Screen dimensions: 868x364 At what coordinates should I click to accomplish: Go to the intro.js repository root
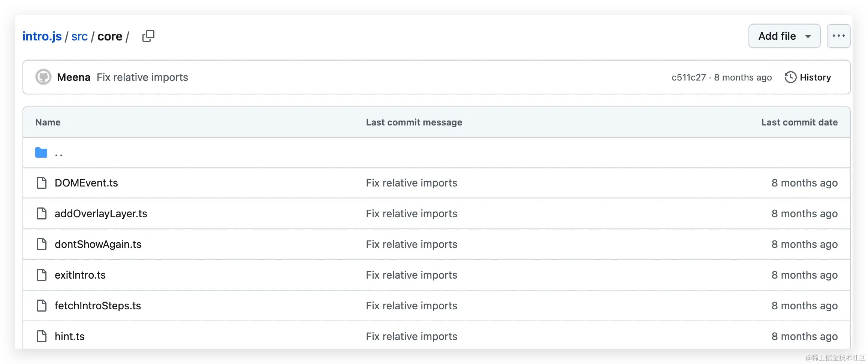42,36
